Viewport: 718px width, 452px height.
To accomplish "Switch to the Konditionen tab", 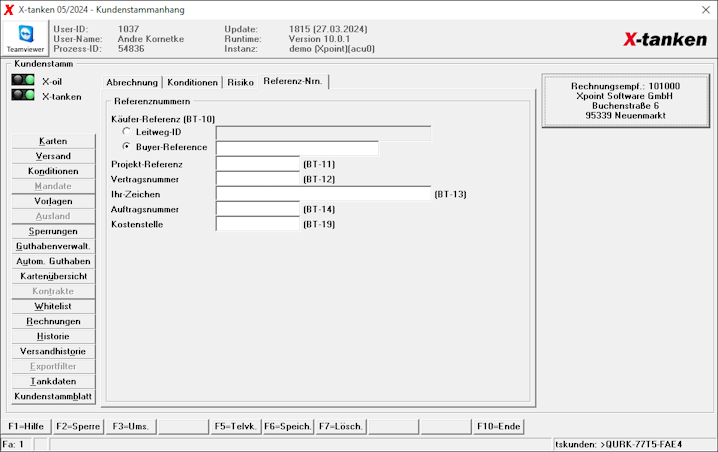I will click(192, 82).
